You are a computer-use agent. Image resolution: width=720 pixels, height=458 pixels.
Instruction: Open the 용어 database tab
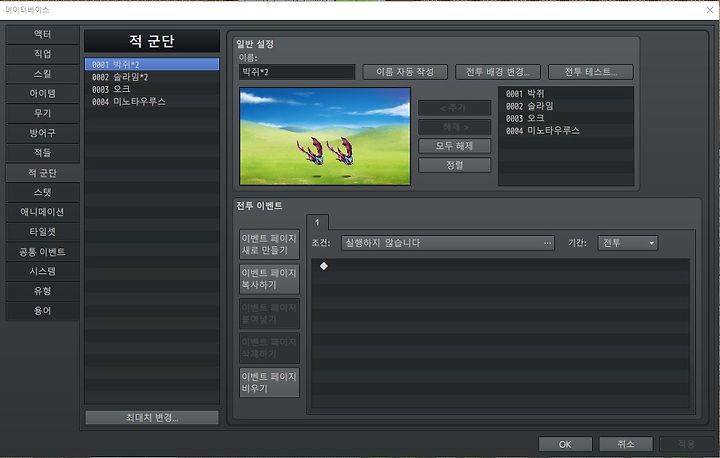click(42, 311)
